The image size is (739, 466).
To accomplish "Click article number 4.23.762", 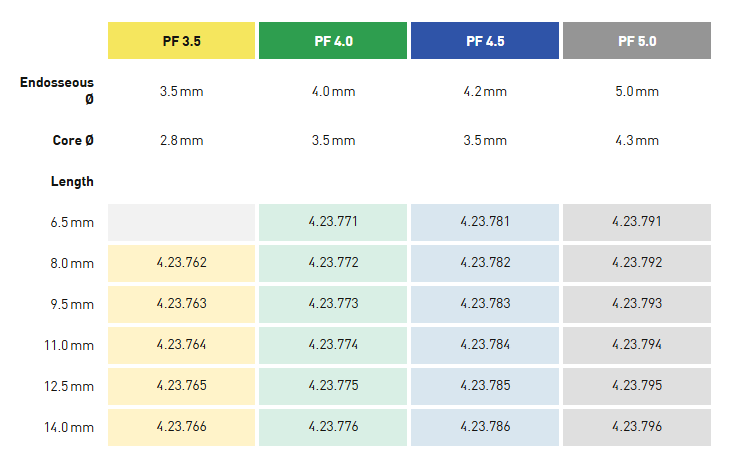I will tap(182, 263).
